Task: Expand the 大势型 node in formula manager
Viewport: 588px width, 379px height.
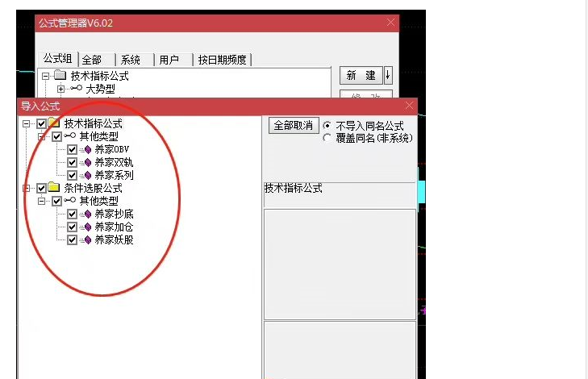Action: tap(60, 89)
